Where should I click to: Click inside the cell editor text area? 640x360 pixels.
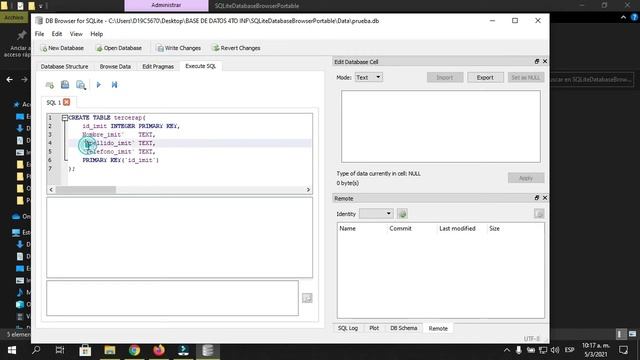(441, 127)
